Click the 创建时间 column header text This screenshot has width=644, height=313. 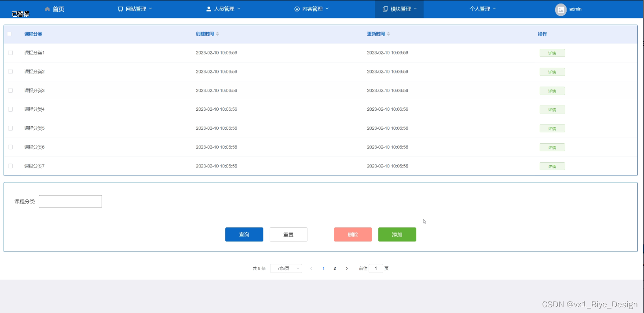[205, 34]
